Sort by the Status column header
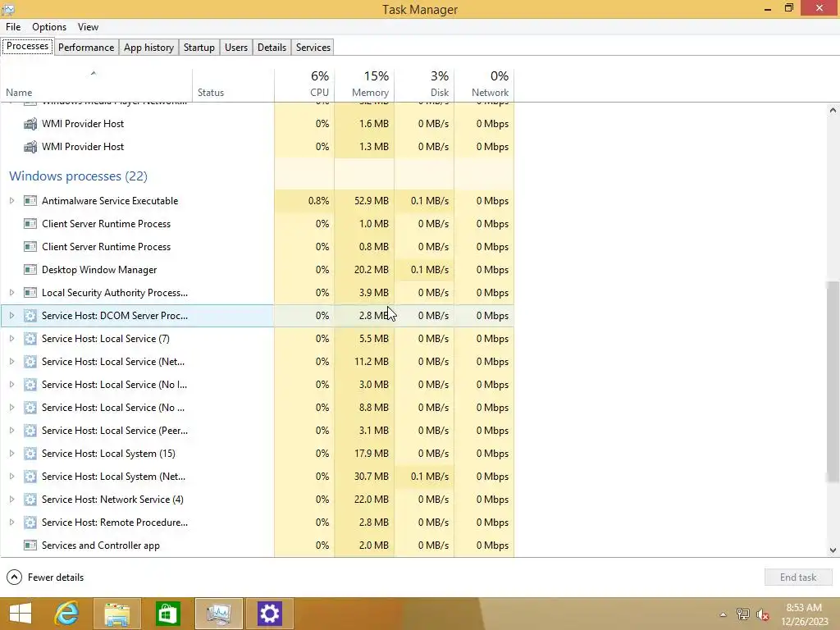 pyautogui.click(x=234, y=84)
